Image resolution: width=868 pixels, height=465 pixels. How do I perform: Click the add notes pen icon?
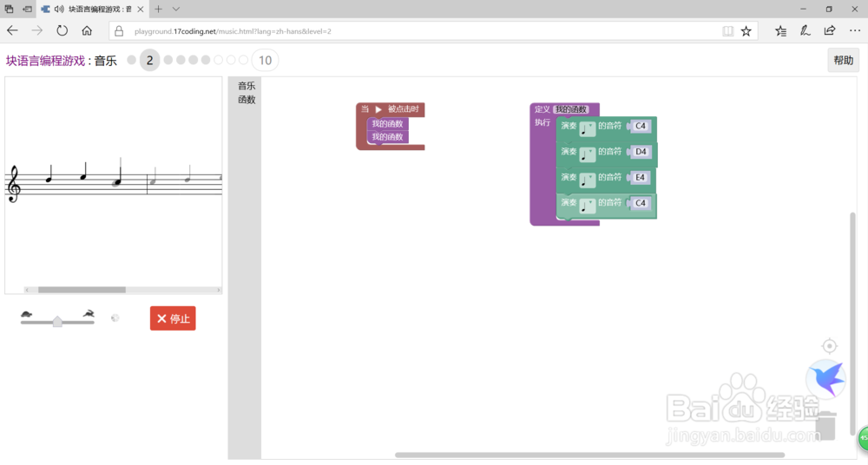(805, 31)
